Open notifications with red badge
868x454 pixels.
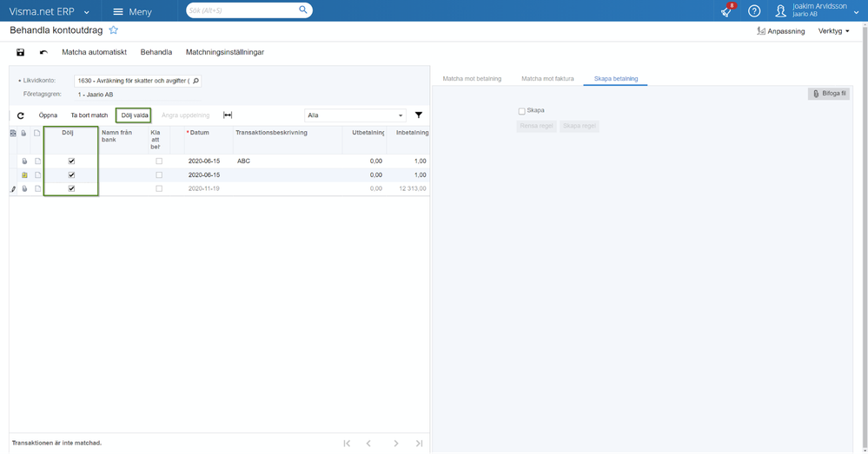[727, 10]
